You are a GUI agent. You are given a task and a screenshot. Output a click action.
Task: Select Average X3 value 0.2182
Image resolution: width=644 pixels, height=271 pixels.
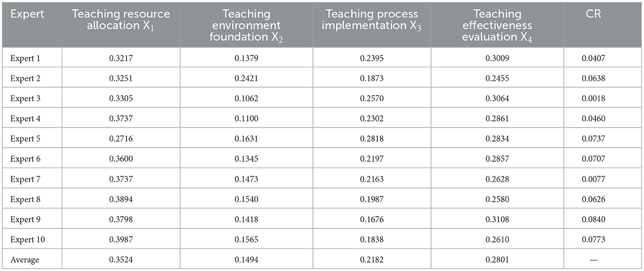pos(372,260)
